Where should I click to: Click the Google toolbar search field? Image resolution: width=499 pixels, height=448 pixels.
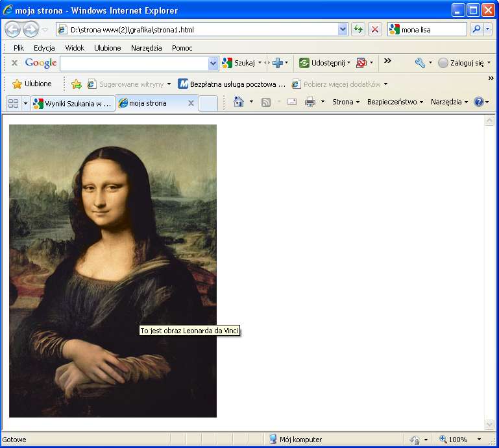tap(134, 64)
